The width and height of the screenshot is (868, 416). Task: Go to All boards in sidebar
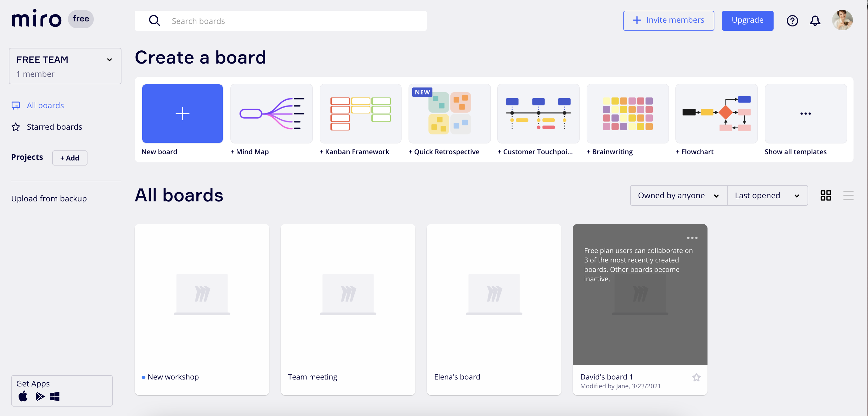(45, 105)
